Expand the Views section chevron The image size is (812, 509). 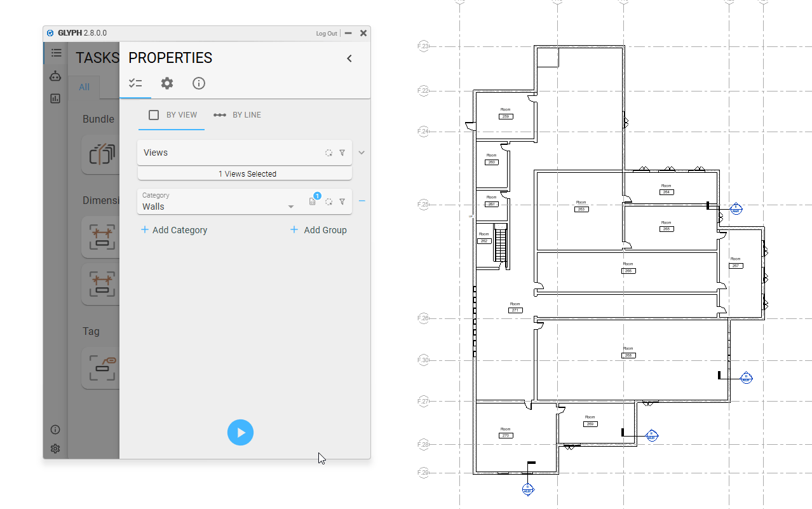click(362, 153)
